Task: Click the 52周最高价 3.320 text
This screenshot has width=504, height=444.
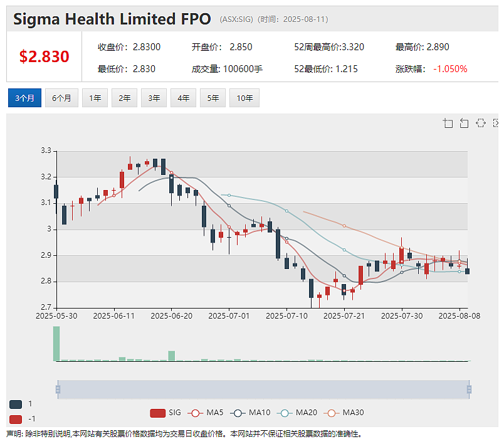Action: (x=329, y=47)
